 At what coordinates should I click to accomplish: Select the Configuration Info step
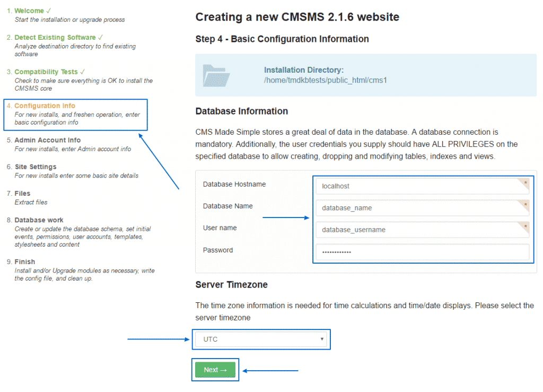click(x=46, y=106)
